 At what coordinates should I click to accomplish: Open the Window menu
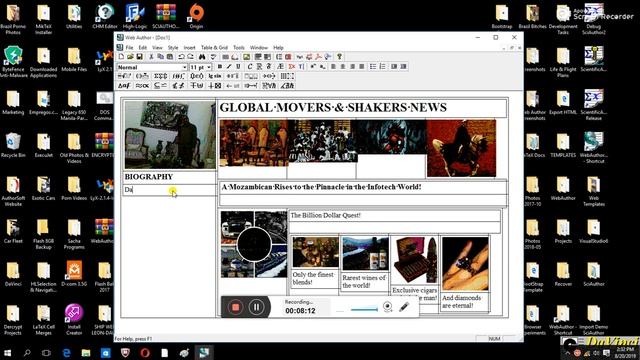click(x=259, y=48)
